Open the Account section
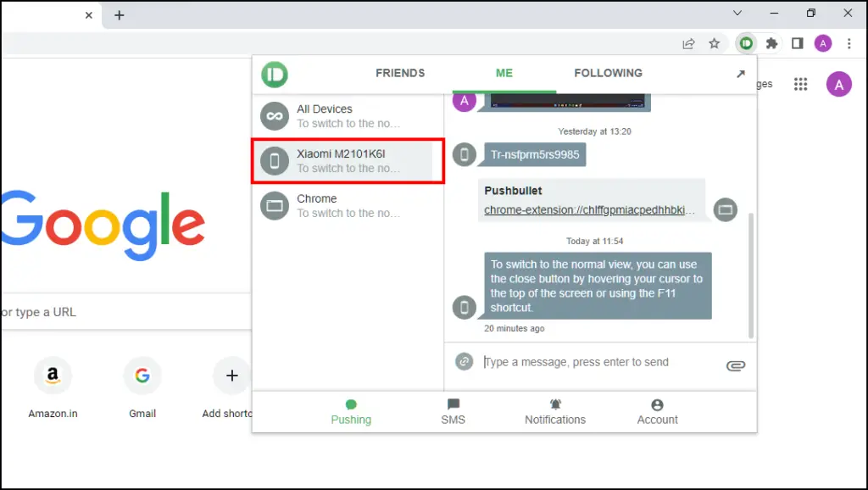The width and height of the screenshot is (868, 490). (657, 413)
